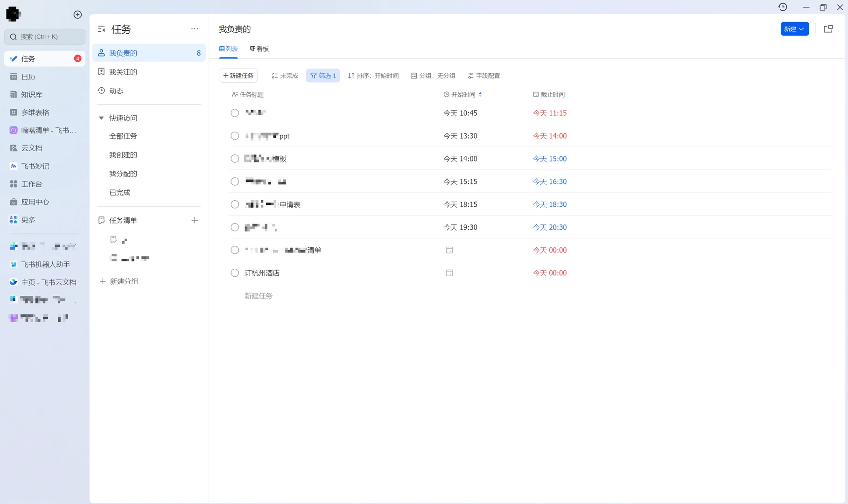
Task: Open 主页 - 飞书云文档 sidebar entry
Action: (45, 282)
